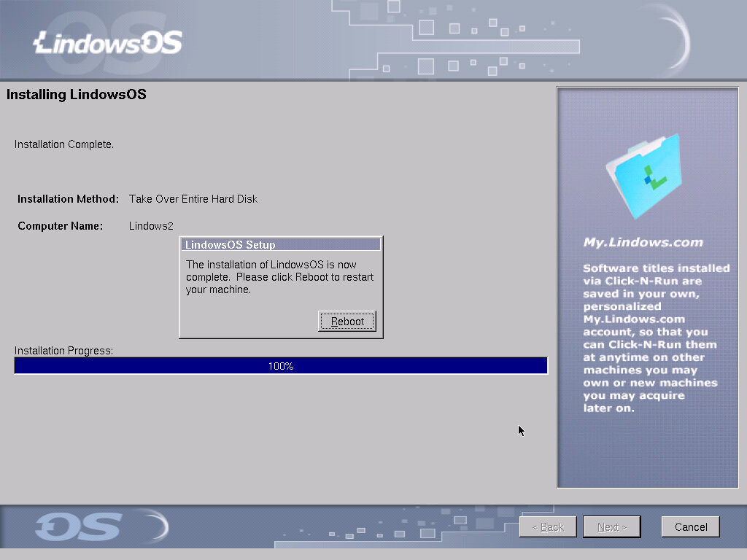Viewport: 747px width, 560px height.
Task: Click the blue folder icon in the side panel
Action: click(643, 175)
